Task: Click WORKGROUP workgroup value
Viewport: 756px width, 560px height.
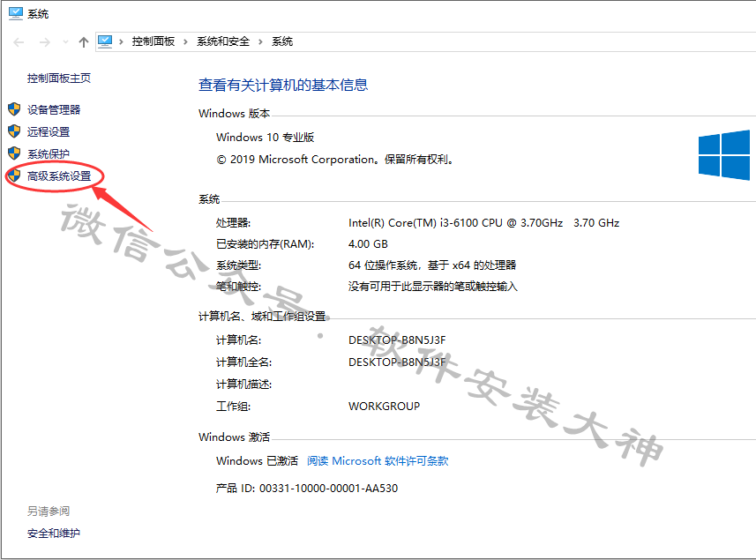Action: (x=385, y=407)
